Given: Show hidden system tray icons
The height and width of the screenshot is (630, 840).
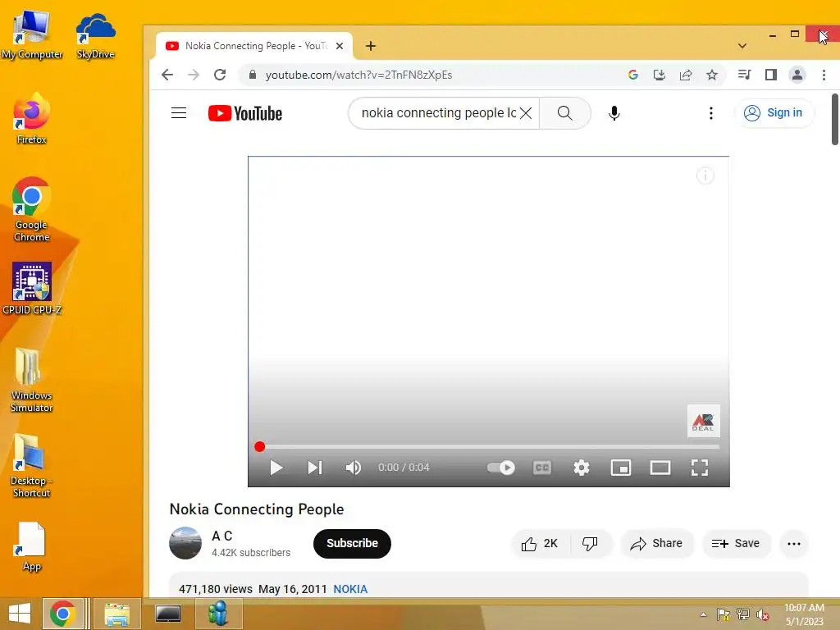Looking at the screenshot, I should click(703, 614).
